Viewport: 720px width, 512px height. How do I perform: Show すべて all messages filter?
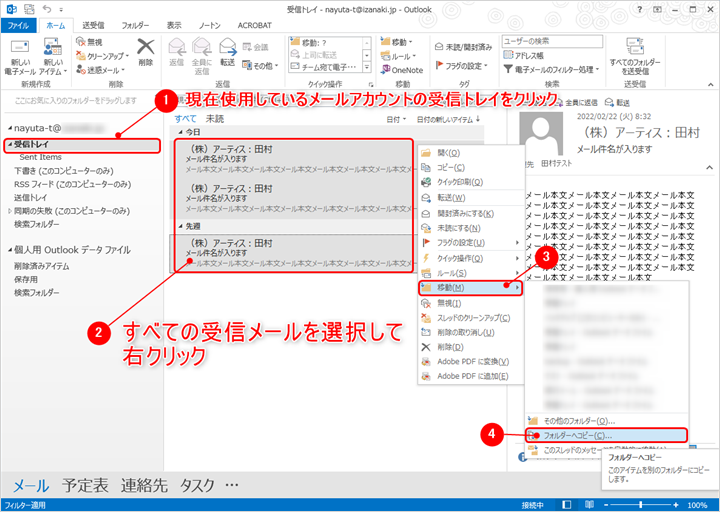click(x=185, y=119)
